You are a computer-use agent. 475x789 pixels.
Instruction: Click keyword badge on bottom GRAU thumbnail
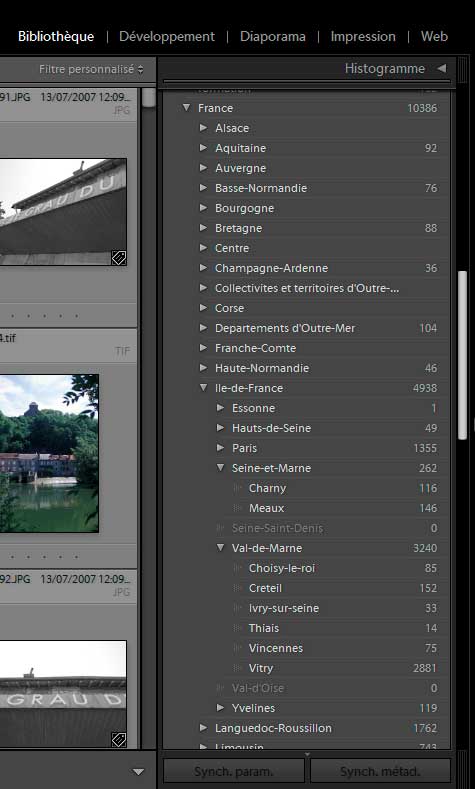[119, 739]
